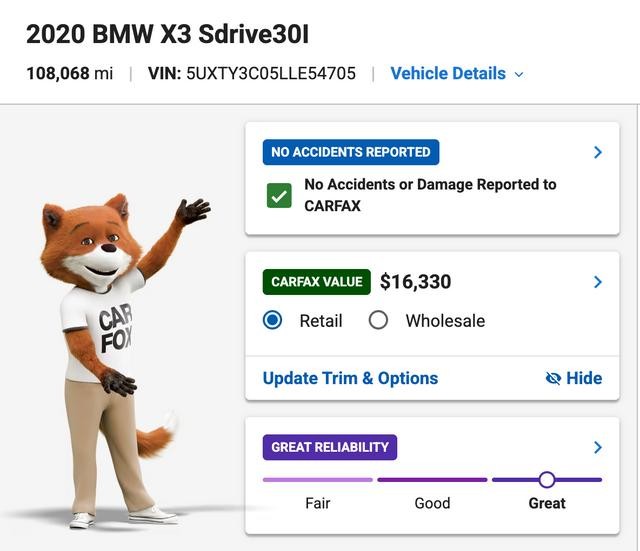
Task: Click the small arrow beside Vehicle Details
Action: click(519, 75)
